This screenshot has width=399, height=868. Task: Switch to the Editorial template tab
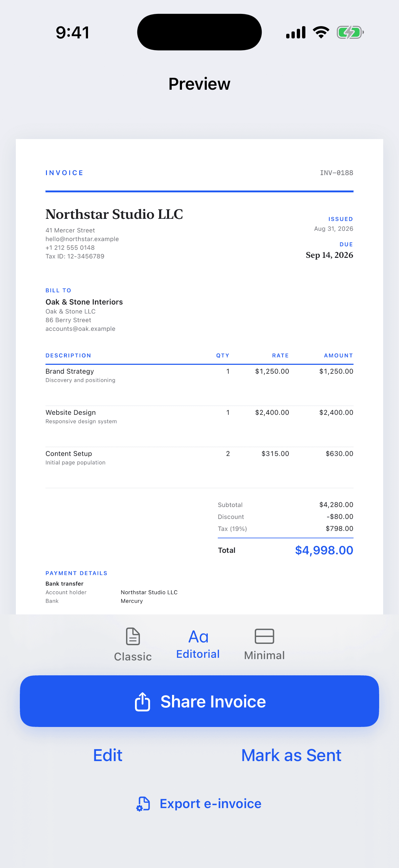(198, 644)
